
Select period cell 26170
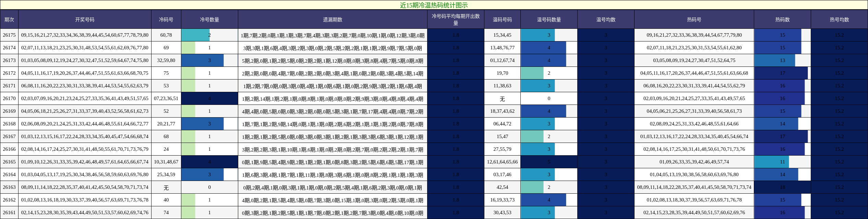tap(9, 98)
